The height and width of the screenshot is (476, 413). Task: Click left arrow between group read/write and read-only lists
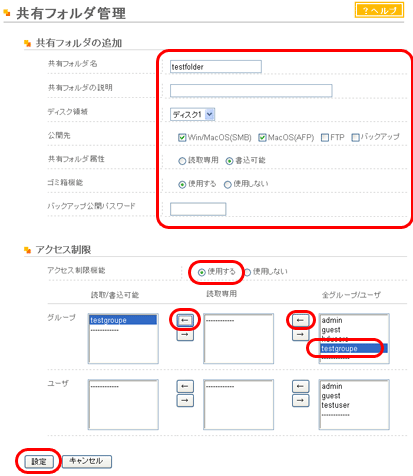[x=185, y=320]
